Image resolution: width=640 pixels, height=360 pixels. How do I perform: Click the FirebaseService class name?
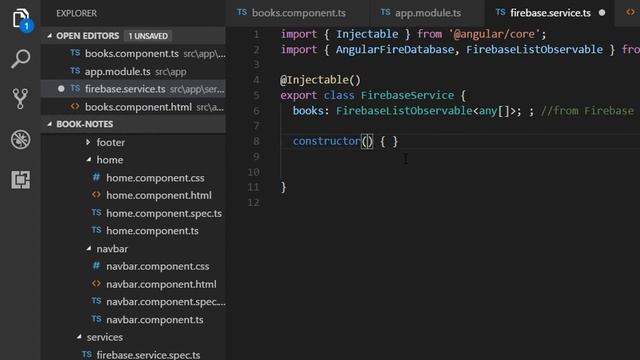pos(407,96)
